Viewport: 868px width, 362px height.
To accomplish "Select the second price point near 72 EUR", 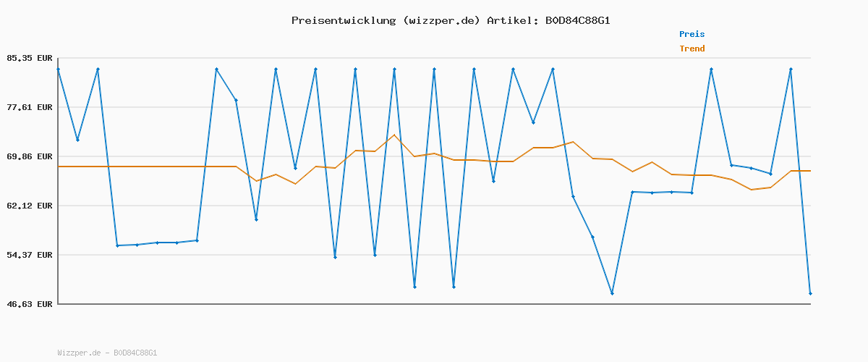I will click(77, 140).
